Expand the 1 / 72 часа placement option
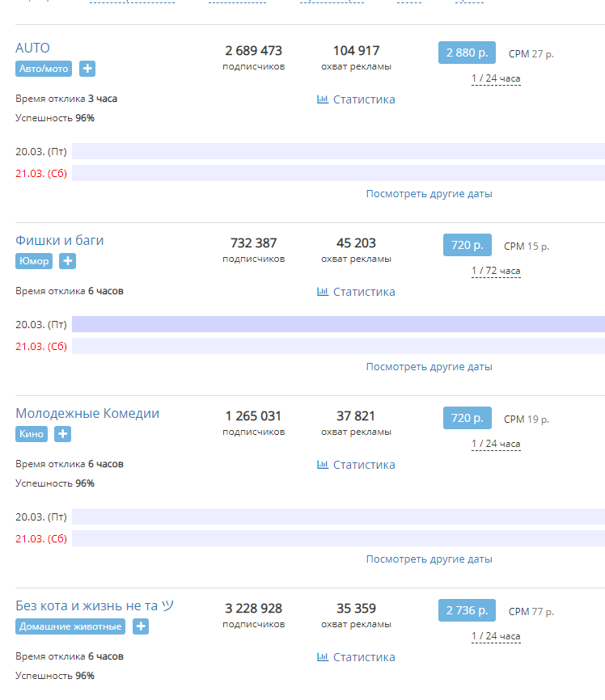The image size is (605, 700). coord(496,272)
